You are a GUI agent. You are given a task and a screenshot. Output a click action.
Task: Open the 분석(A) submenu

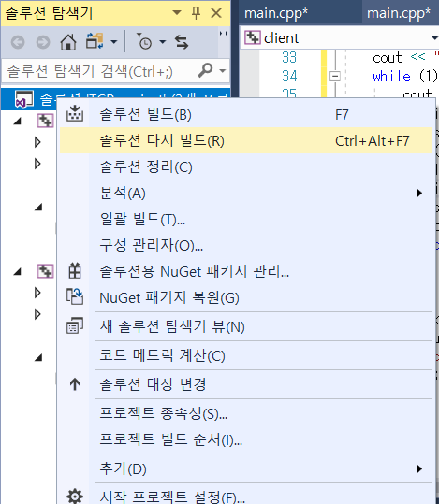tap(246, 193)
